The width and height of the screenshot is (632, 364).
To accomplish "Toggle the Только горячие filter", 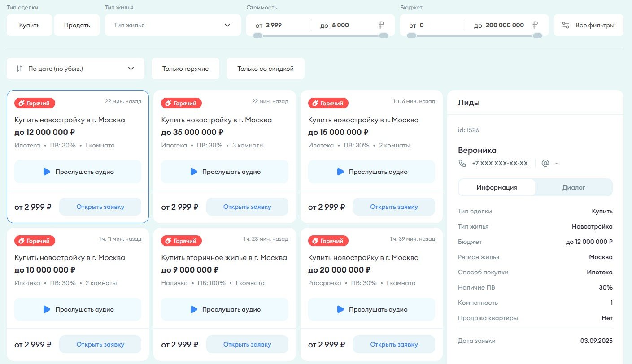I will 185,69.
